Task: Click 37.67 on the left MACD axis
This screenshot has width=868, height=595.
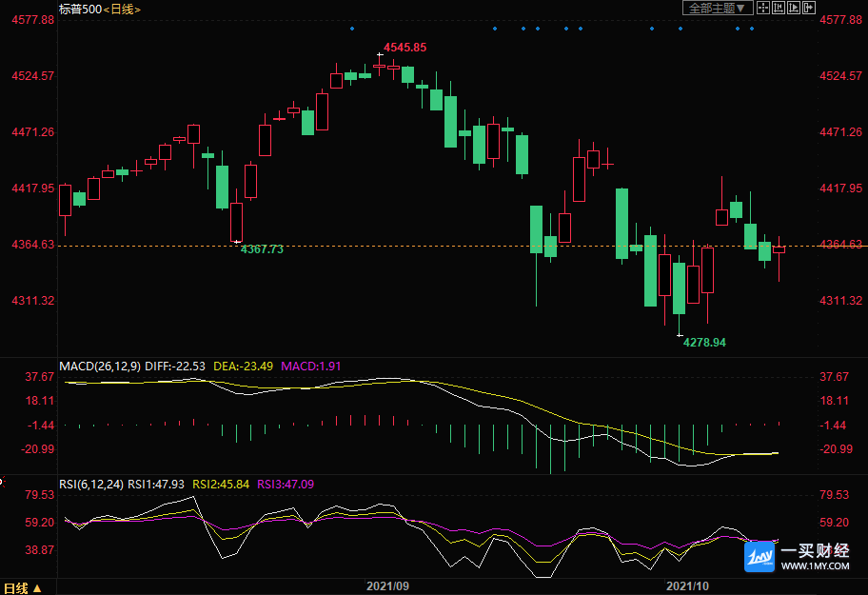Action: click(40, 377)
